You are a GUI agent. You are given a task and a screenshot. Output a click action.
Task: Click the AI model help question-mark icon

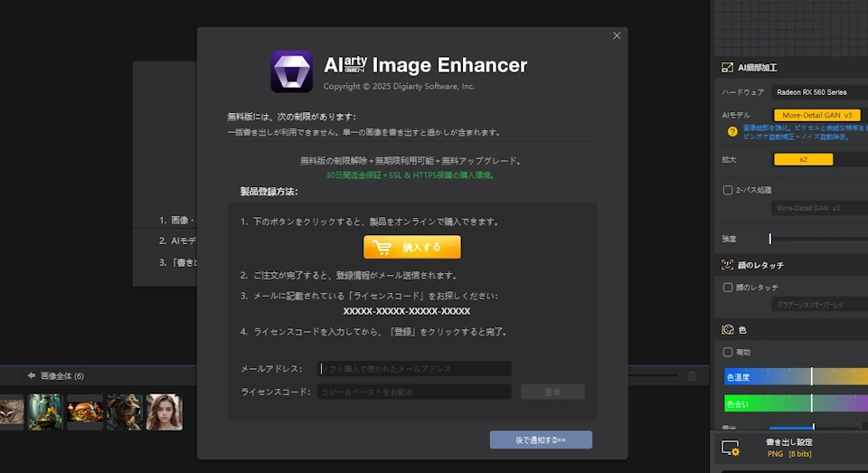pos(732,132)
